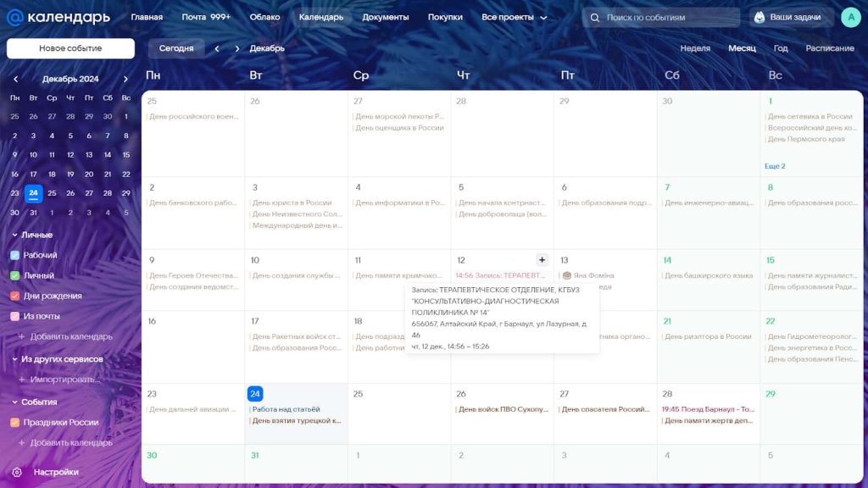Screen dimensions: 868x488
Task: Select day 24 in the mini calendar
Action: click(33, 194)
